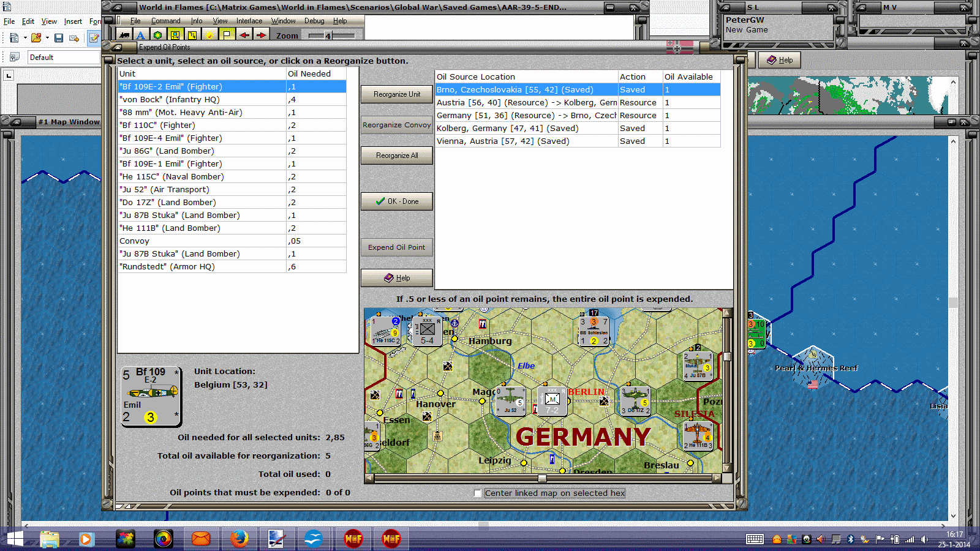980x551 pixels.
Task: Click the Oil Needed column header
Action: (317, 73)
